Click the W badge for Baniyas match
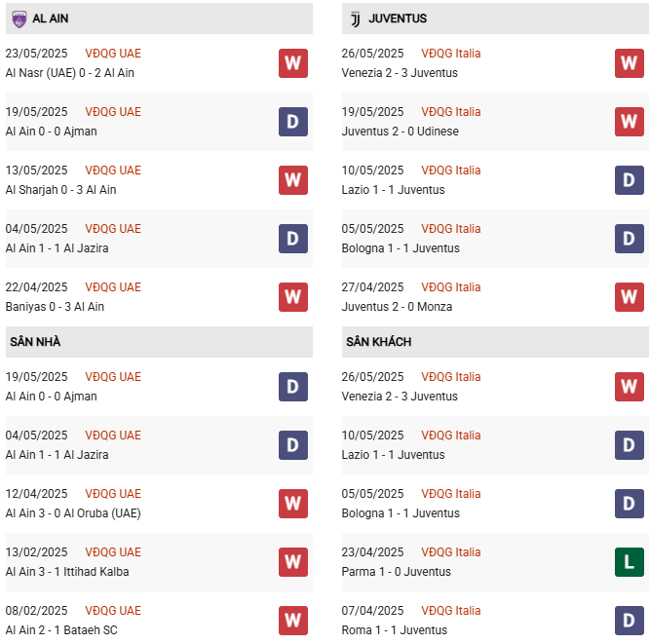 click(292, 297)
